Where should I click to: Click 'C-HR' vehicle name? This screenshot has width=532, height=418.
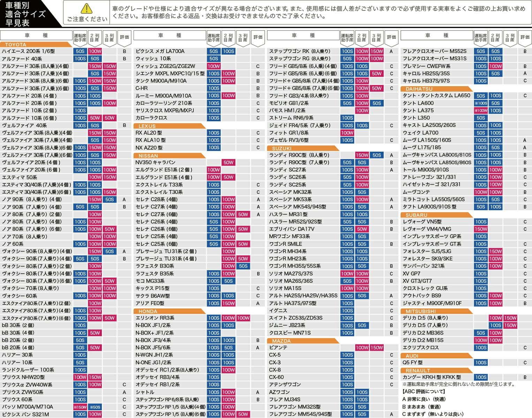(142, 88)
